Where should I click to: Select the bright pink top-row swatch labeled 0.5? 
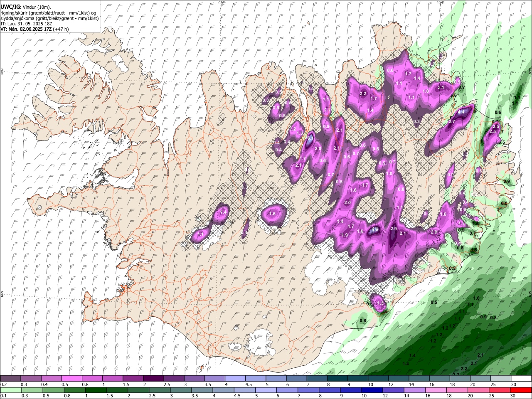point(71,379)
